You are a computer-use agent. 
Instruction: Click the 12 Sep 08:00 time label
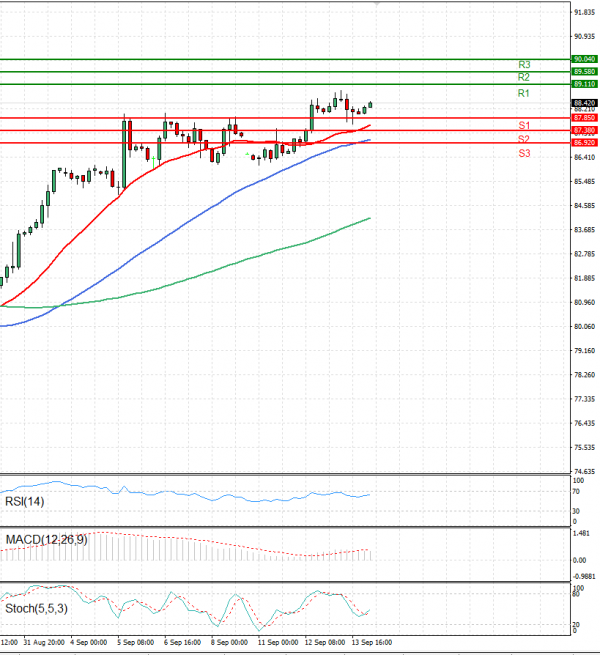tap(325, 642)
